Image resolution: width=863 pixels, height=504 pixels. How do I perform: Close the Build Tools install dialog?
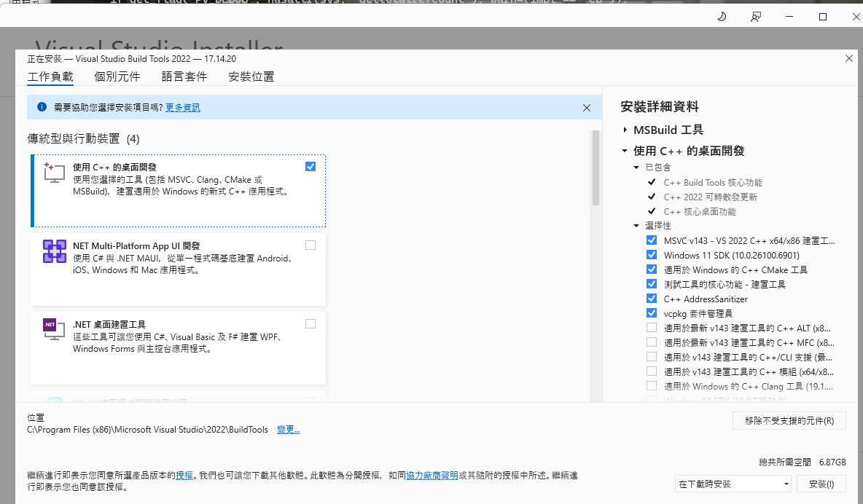tap(848, 58)
